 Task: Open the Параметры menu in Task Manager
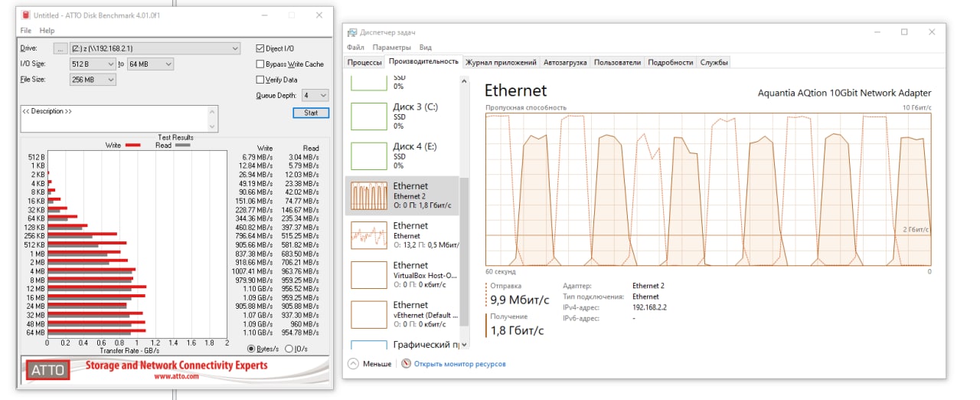click(392, 48)
